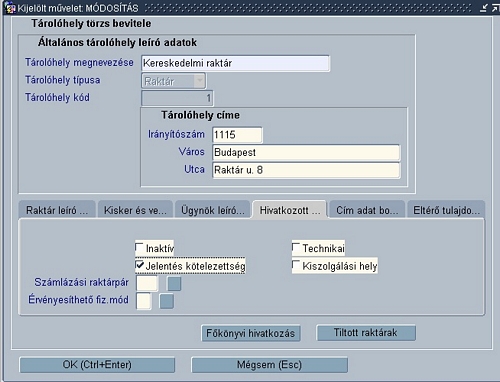Select the Hivatkozott tab

(x=289, y=210)
